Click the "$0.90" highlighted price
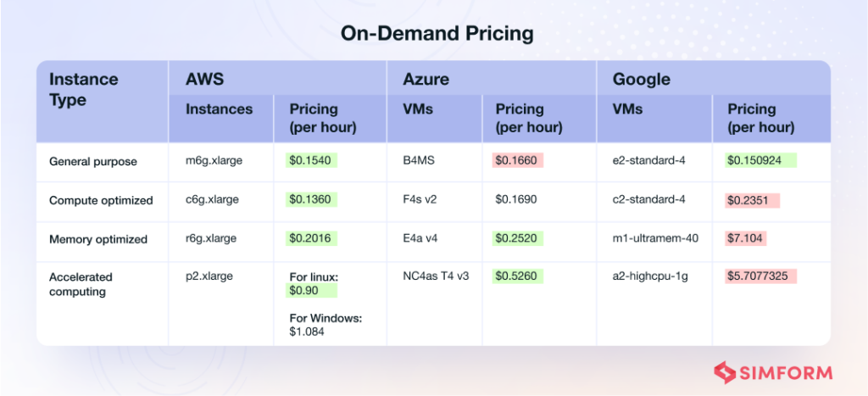The height and width of the screenshot is (396, 868). point(311,291)
